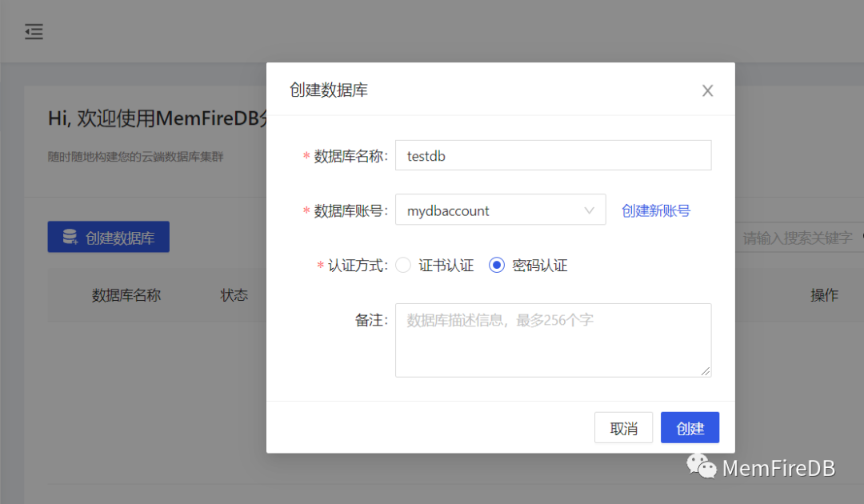864x504 pixels.
Task: Click the 随时随地构建您的云端数据库集群 subtitle
Action: [x=135, y=157]
